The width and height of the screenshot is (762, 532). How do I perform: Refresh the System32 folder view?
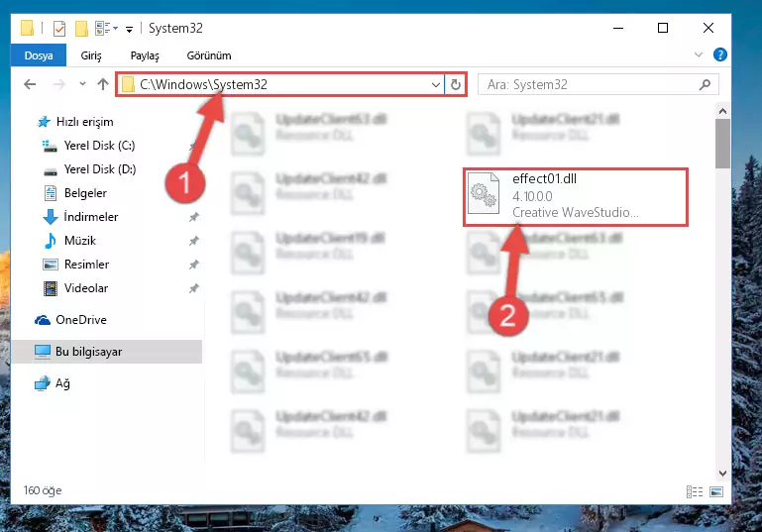pyautogui.click(x=456, y=85)
